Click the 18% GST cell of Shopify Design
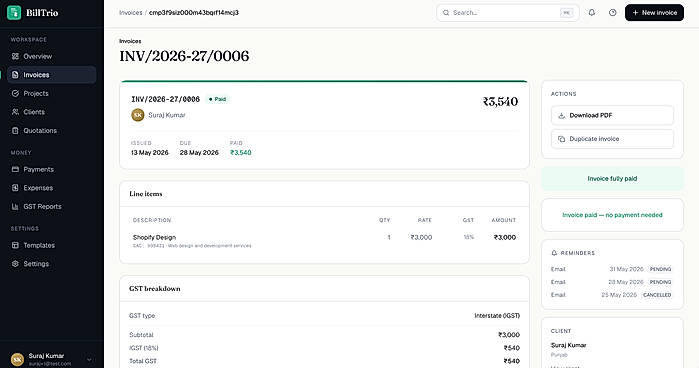The height and width of the screenshot is (368, 699). click(x=469, y=237)
